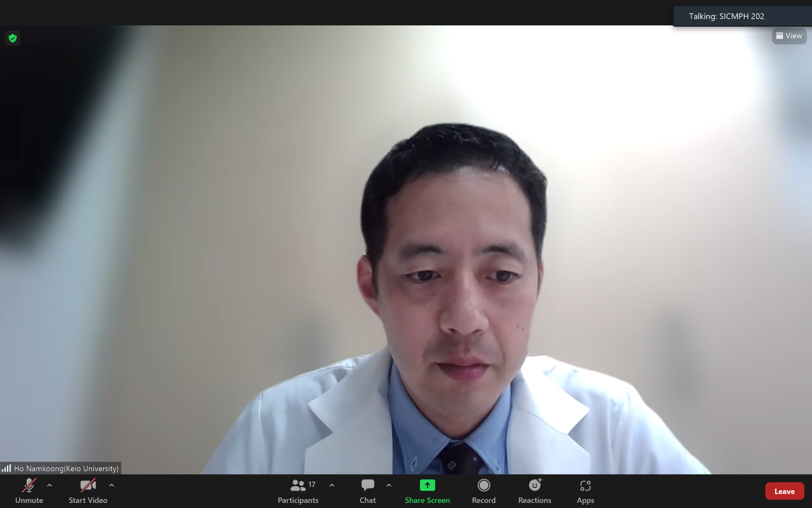
Task: Expand the chat options chevron
Action: click(389, 486)
